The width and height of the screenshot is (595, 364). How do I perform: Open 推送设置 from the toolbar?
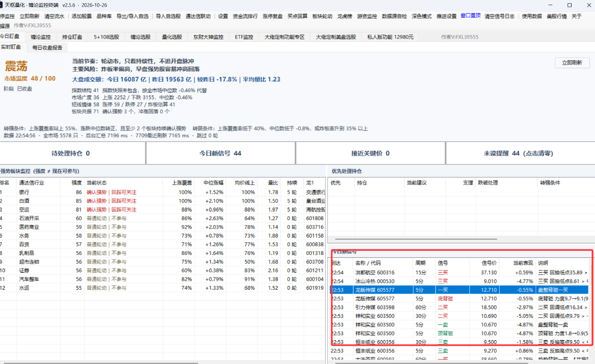[446, 16]
